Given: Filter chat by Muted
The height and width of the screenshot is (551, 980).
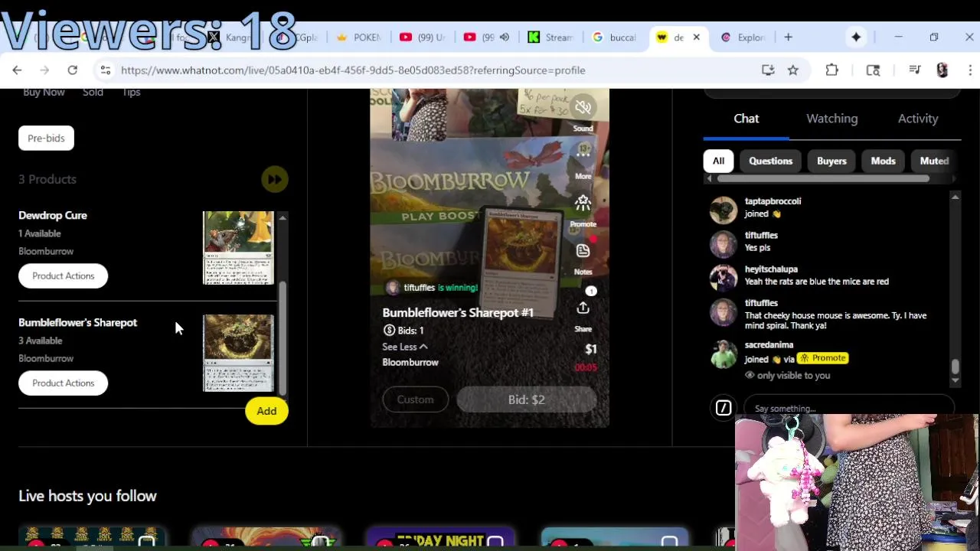Looking at the screenshot, I should click(x=934, y=161).
